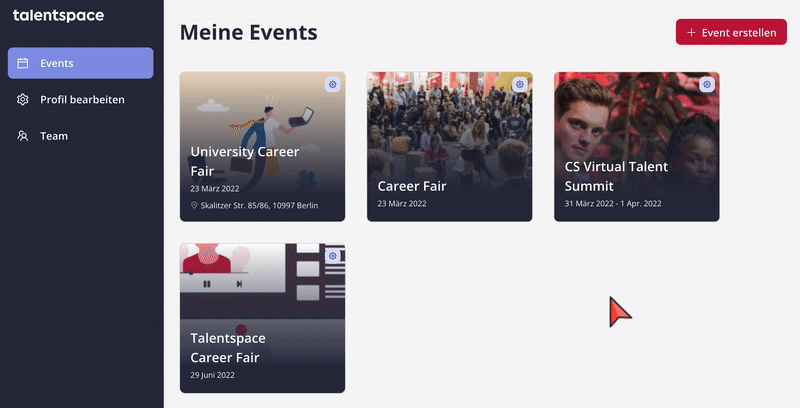Open settings gear on Talentspace Career Fair card
The image size is (800, 408).
(x=333, y=256)
